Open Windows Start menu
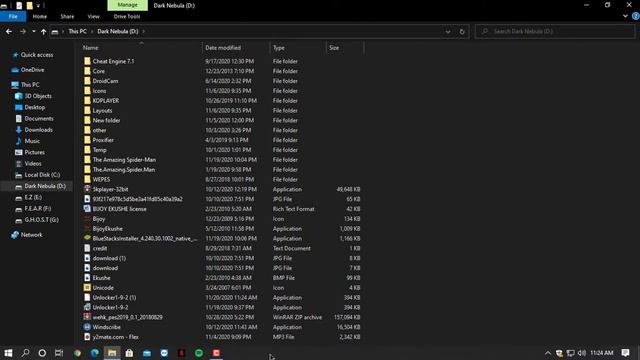 tap(8, 353)
